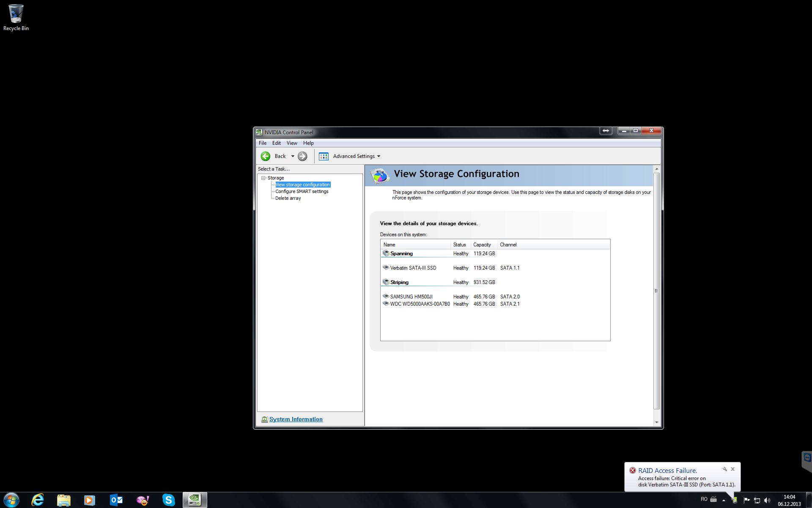
Task: Sort devices by Capacity column header
Action: [x=484, y=245]
